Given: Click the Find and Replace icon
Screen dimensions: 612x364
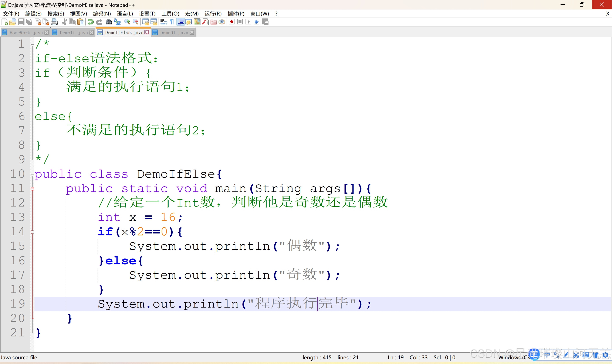Looking at the screenshot, I should point(117,22).
